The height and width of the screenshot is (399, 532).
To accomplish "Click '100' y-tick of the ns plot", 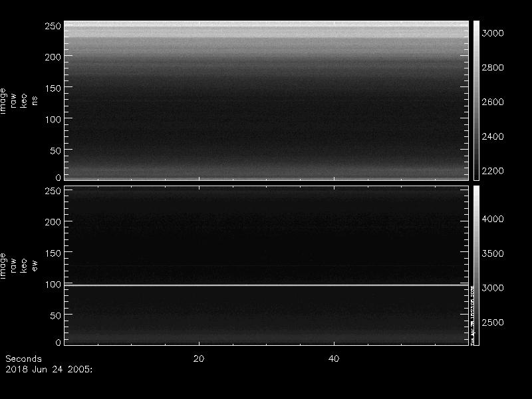I will (x=53, y=120).
